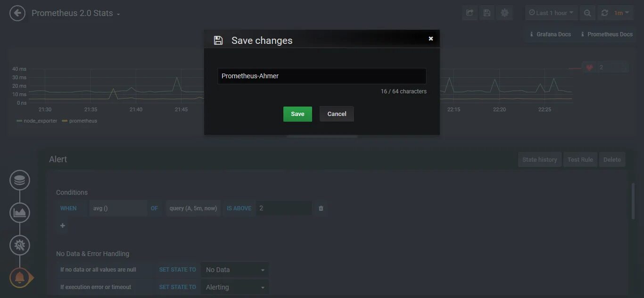Open the Visualization chart tab icon
Viewport: 644px width, 298px height.
coord(20,213)
